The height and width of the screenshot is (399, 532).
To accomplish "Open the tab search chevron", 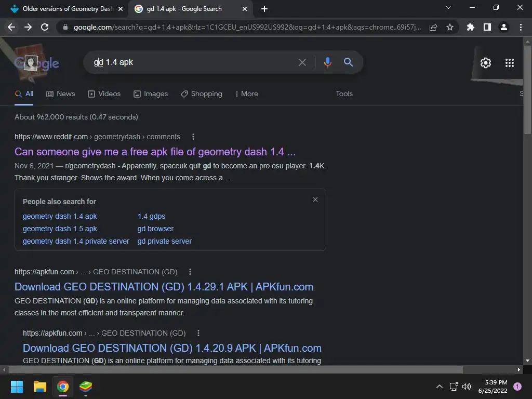I will [448, 7].
